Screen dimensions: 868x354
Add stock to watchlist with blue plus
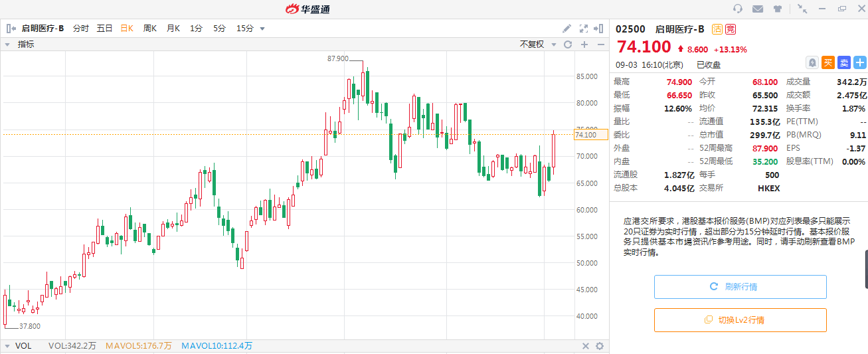pos(860,62)
